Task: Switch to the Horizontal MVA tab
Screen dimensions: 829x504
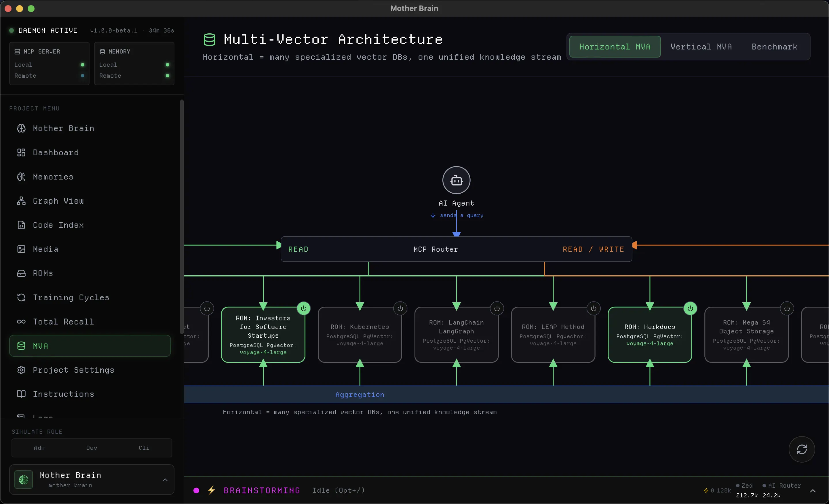Action: click(615, 47)
